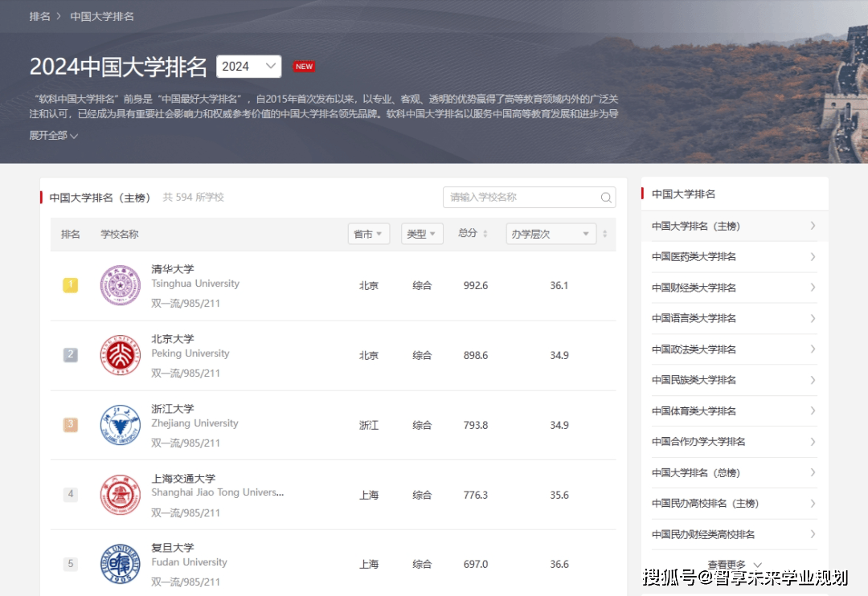Open the 办学层次 indicator dropdown
The height and width of the screenshot is (596, 868).
click(551, 234)
